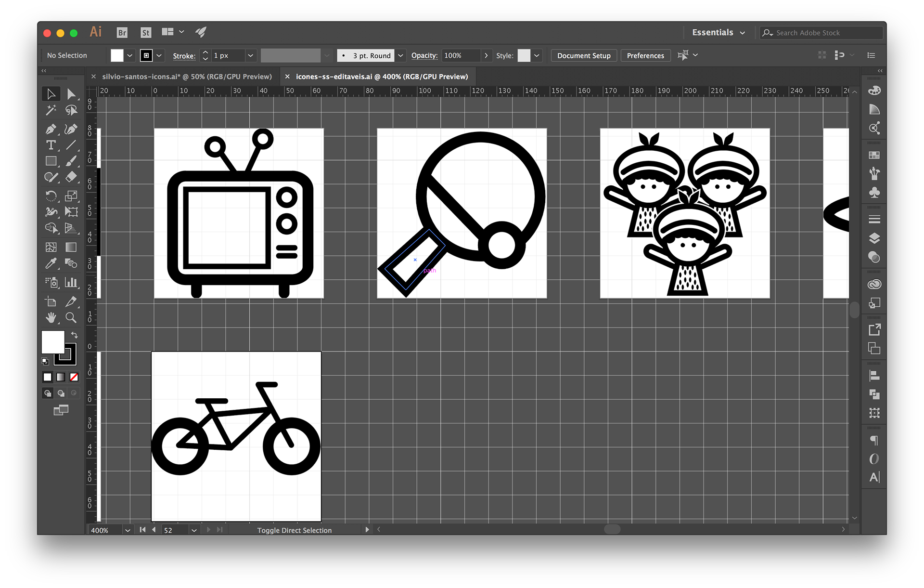This screenshot has width=924, height=588.
Task: Enable Draw Behind mode
Action: click(61, 393)
